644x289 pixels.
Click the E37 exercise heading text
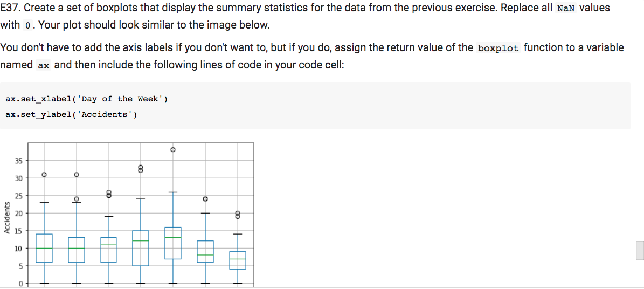[8, 8]
